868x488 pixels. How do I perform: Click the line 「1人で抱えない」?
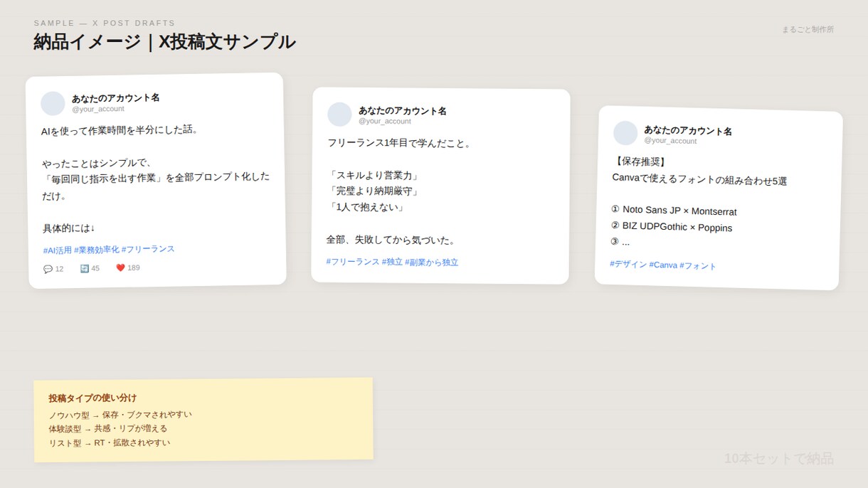(x=366, y=207)
